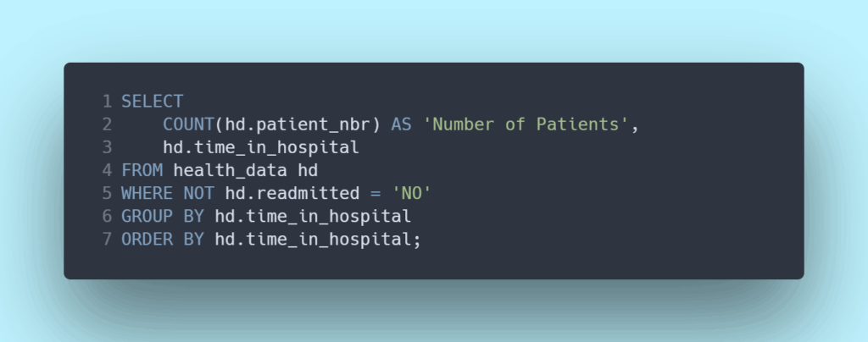
Task: Click hd.time_in_hospital on the GROUP BY line
Action: [313, 216]
